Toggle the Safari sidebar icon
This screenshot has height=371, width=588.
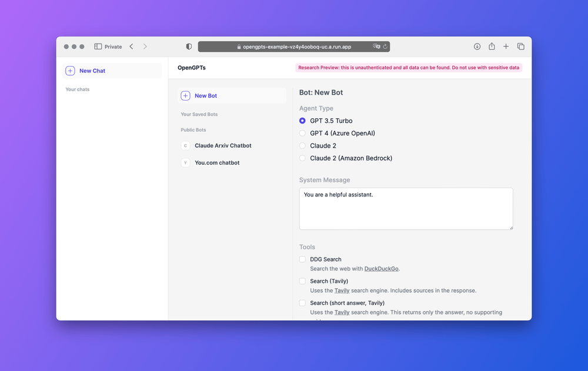tap(98, 46)
